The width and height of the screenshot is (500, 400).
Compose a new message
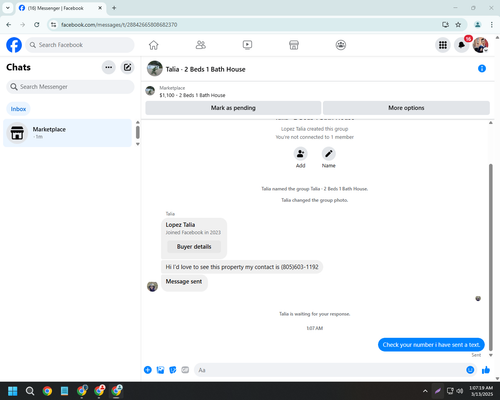[x=127, y=67]
